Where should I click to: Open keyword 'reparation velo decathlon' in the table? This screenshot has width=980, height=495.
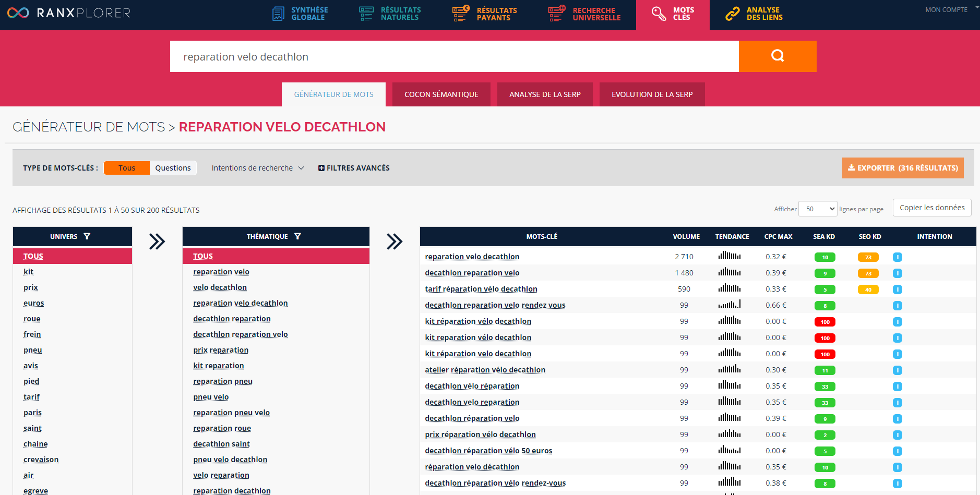tap(472, 257)
